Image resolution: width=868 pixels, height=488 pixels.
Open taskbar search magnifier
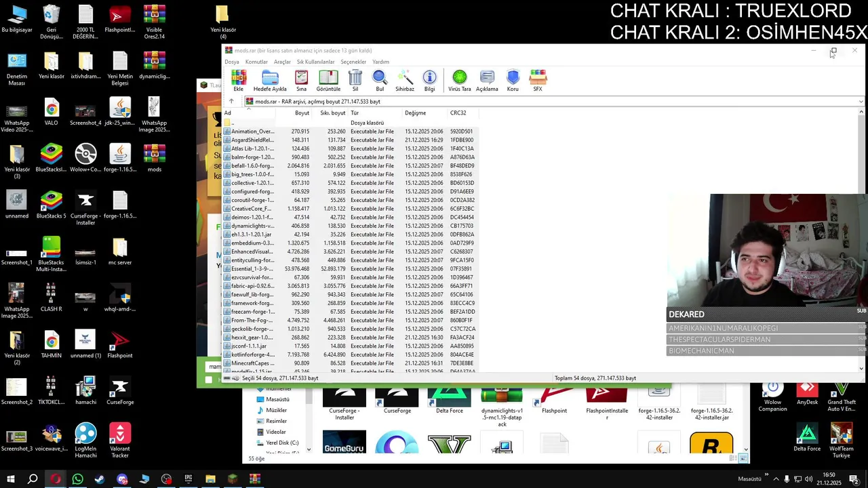pyautogui.click(x=33, y=479)
